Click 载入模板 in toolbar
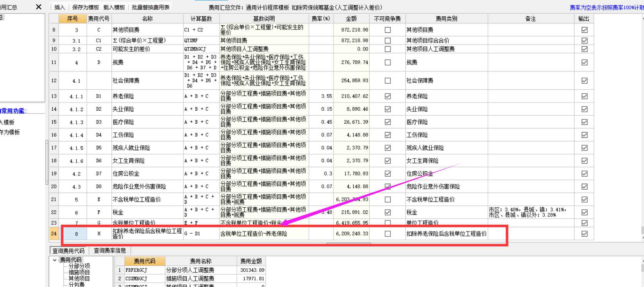Screen dimensions: 644x287 click(x=114, y=7)
